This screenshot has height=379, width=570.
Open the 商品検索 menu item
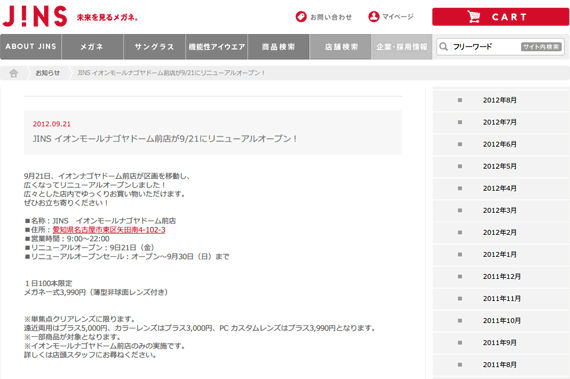pos(278,47)
